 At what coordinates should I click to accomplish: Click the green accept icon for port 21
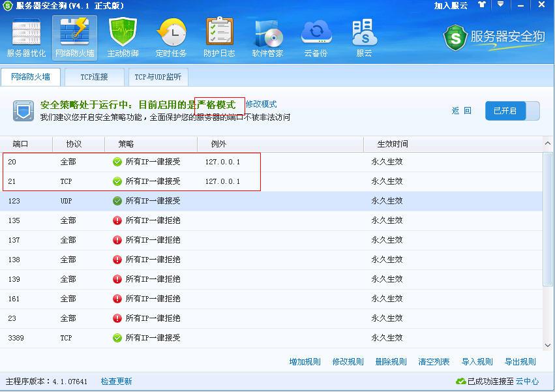click(x=117, y=181)
